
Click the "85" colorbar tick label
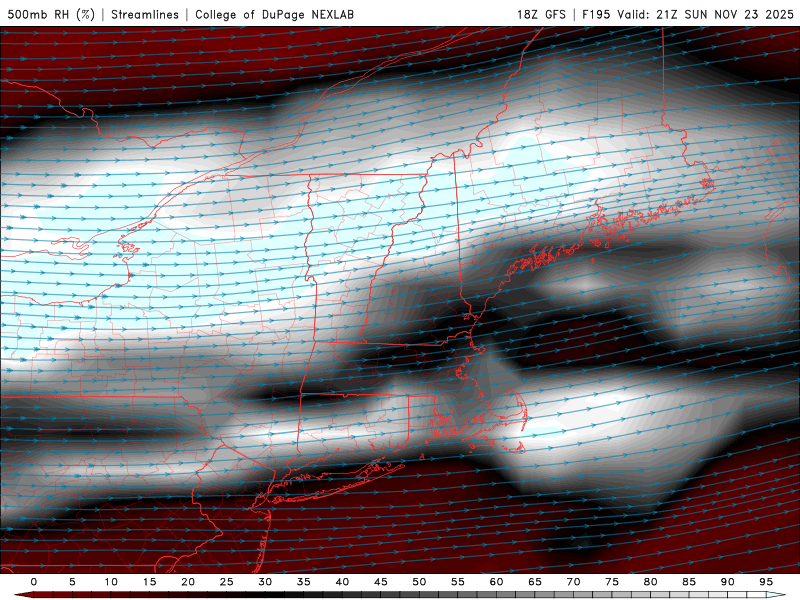689,582
